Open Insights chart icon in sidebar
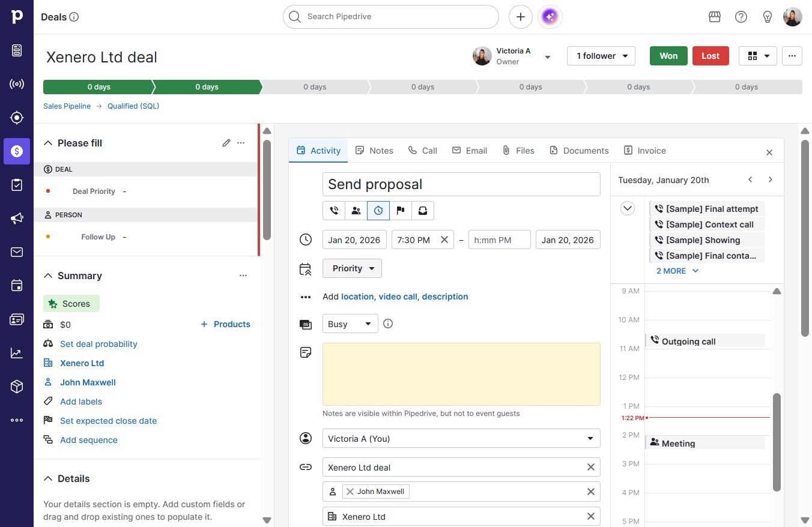This screenshot has width=812, height=527. (x=17, y=353)
